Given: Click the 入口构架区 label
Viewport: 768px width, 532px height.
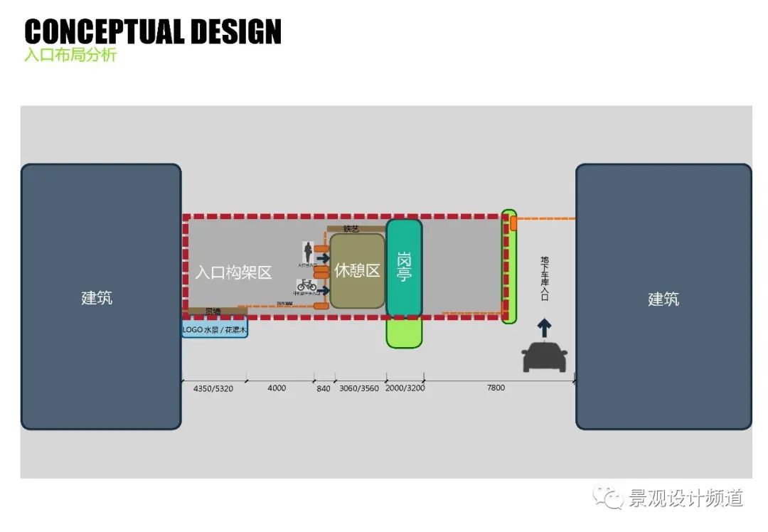Looking at the screenshot, I should (x=234, y=272).
